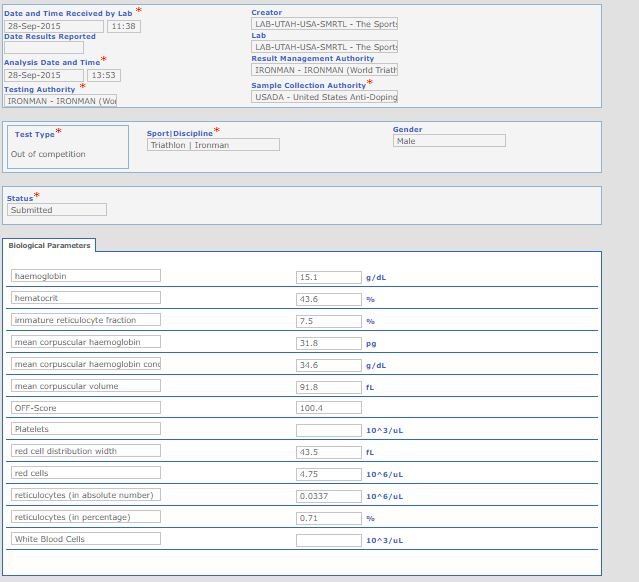This screenshot has width=639, height=582.
Task: Click the haemoglobin parameter name field
Action: pos(86,276)
